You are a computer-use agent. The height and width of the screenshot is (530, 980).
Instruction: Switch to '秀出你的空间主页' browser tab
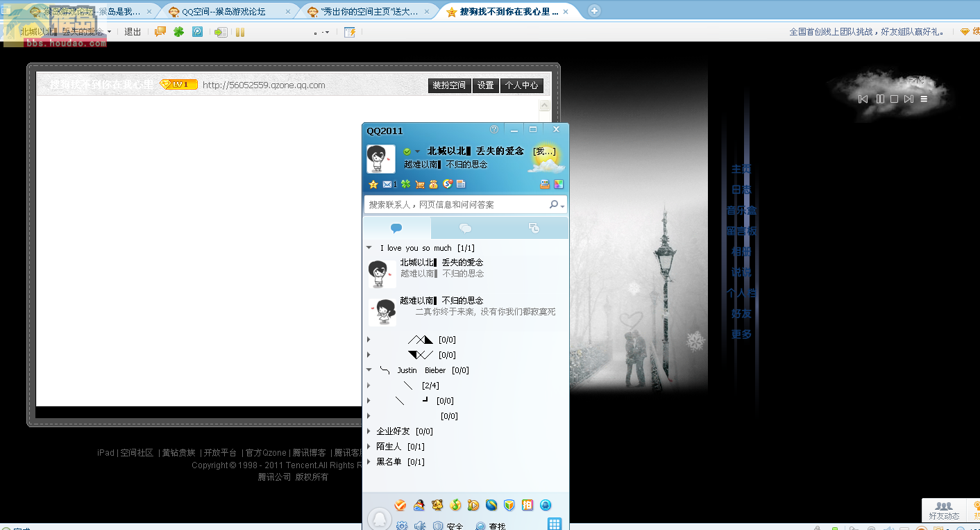369,12
